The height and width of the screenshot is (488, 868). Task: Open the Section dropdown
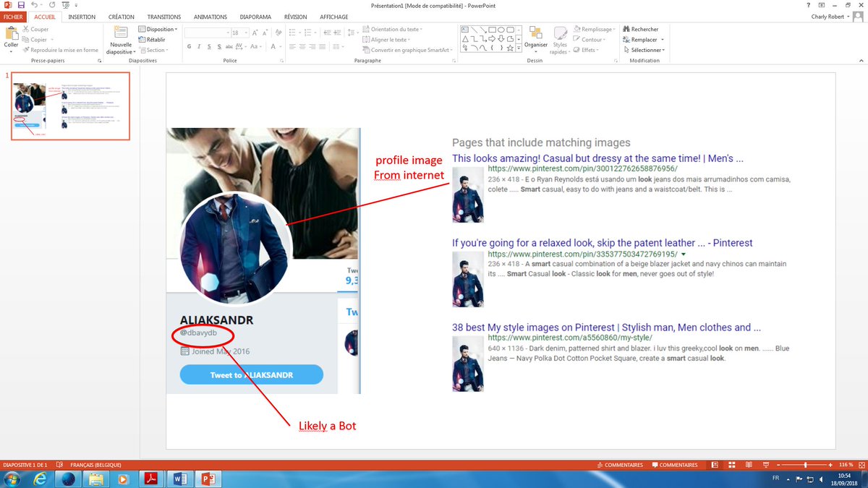tap(153, 50)
